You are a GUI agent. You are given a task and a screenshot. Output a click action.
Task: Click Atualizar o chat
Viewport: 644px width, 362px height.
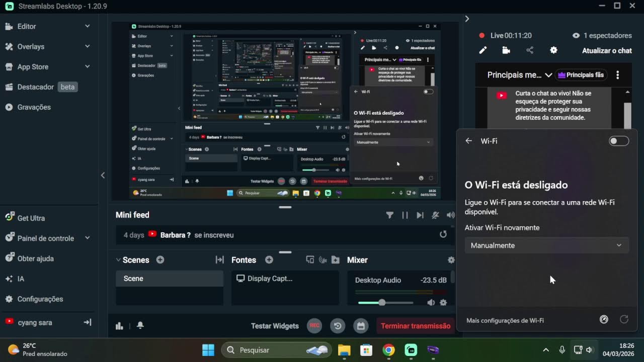tap(607, 50)
